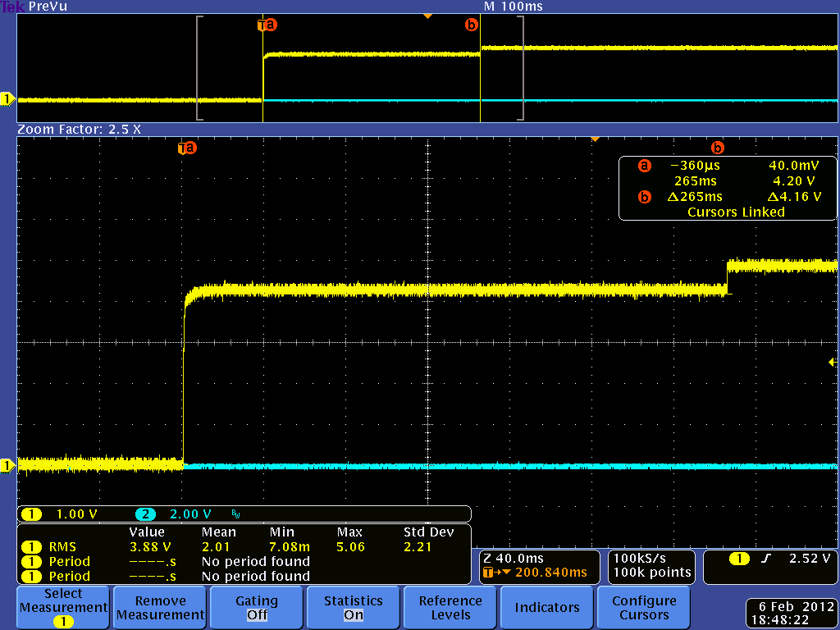Click the 100kS/s sample rate readout
The height and width of the screenshot is (630, 840).
click(x=641, y=557)
